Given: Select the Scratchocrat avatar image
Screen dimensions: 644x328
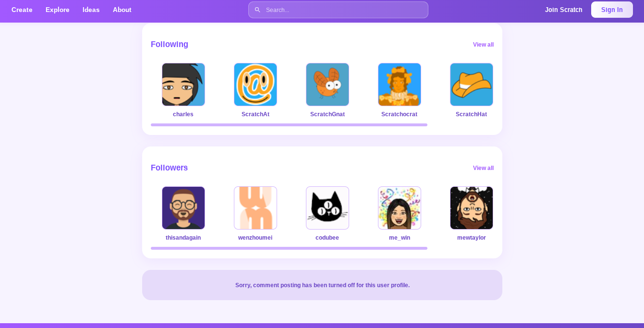Looking at the screenshot, I should pyautogui.click(x=400, y=85).
